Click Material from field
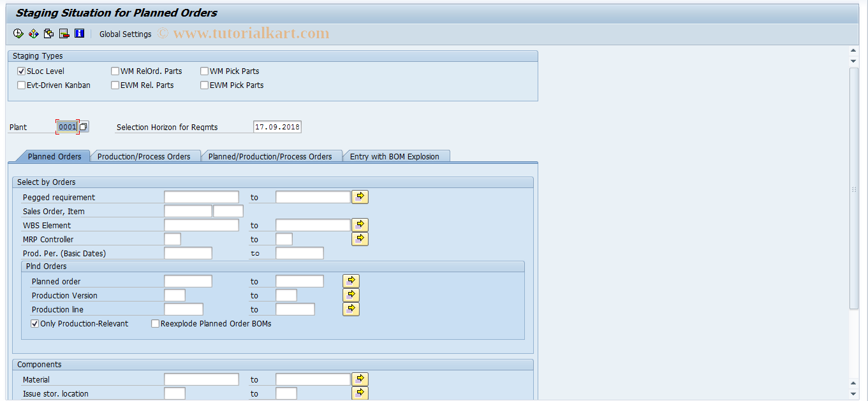This screenshot has width=868, height=401. click(202, 379)
